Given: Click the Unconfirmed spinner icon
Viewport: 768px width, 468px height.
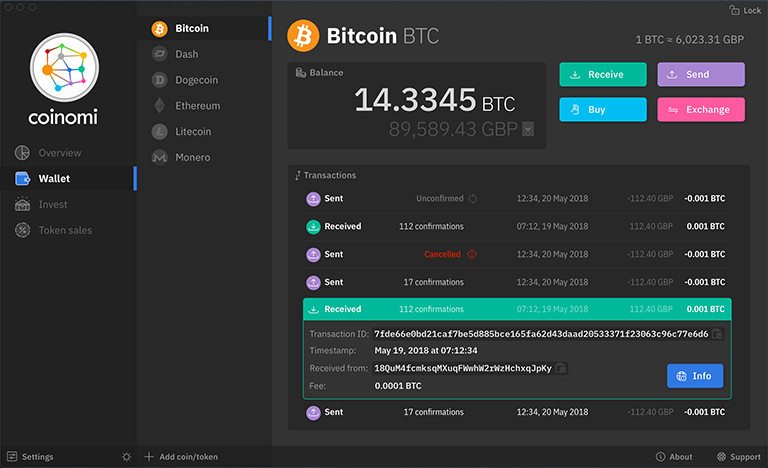Looking at the screenshot, I should point(472,198).
